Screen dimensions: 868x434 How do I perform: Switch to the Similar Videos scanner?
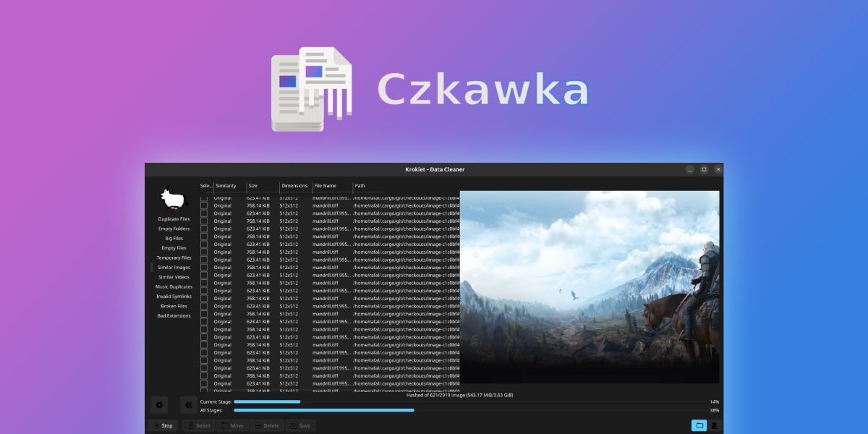point(174,276)
